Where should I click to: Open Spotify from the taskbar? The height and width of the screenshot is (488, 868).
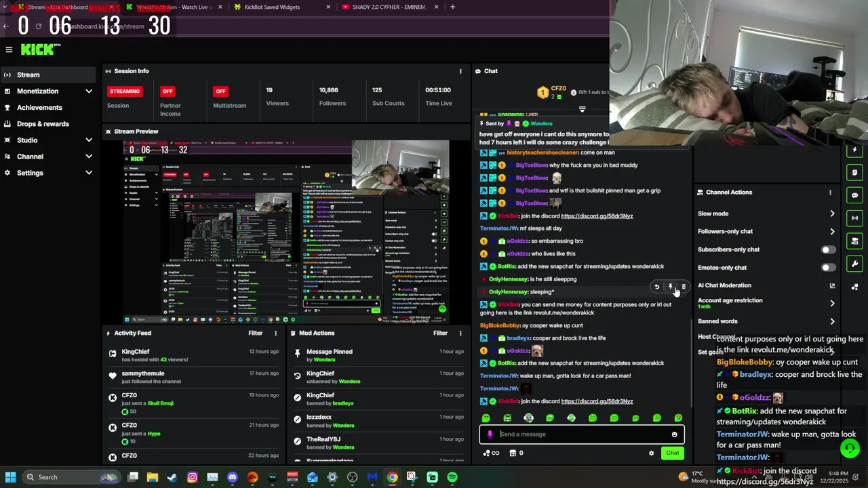coord(452,477)
